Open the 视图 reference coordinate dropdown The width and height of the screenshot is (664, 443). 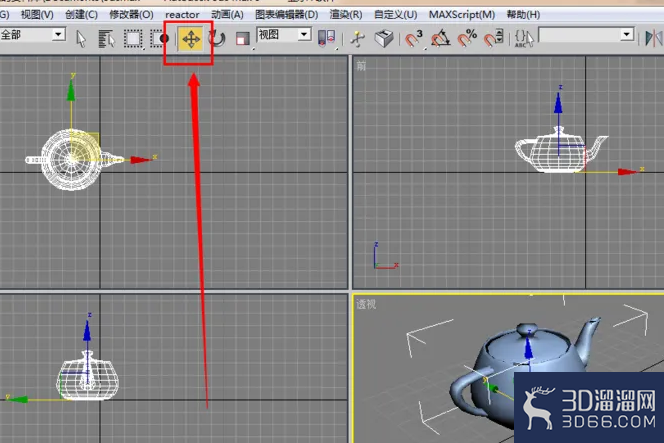point(304,34)
